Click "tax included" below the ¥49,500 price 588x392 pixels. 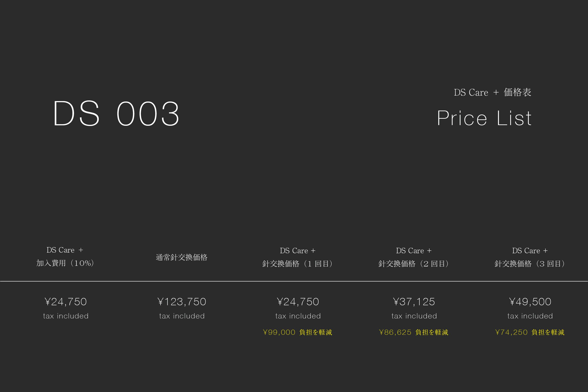530,316
